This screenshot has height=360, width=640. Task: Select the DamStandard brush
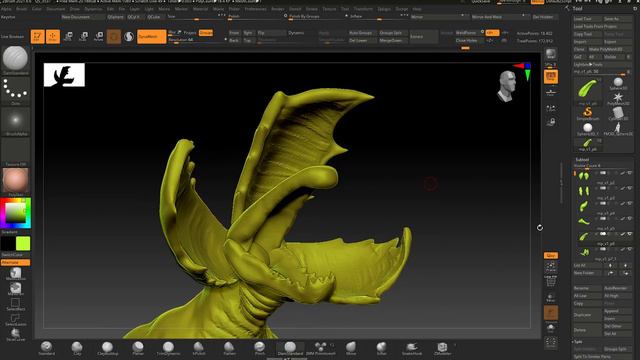[x=290, y=348]
